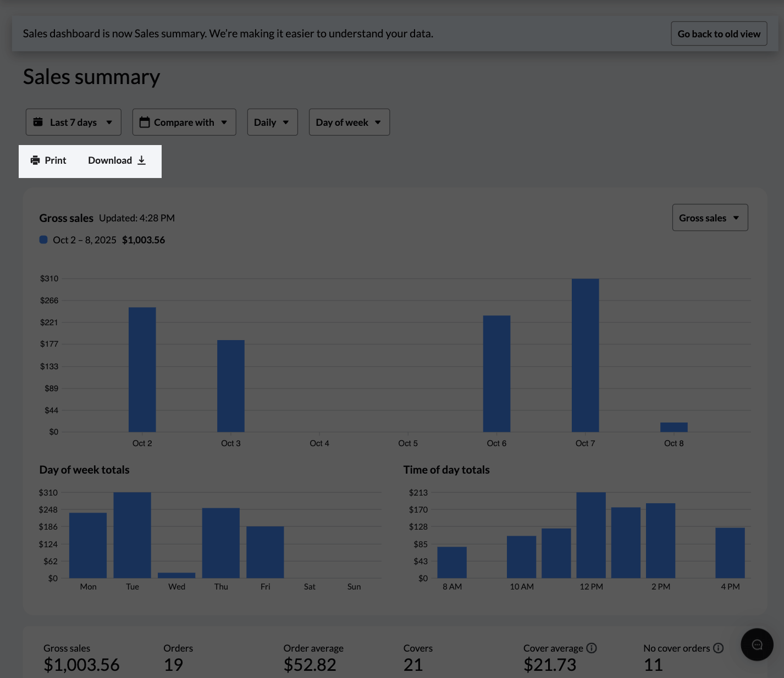This screenshot has height=678, width=784.
Task: Open the chat support bubble icon
Action: click(757, 644)
